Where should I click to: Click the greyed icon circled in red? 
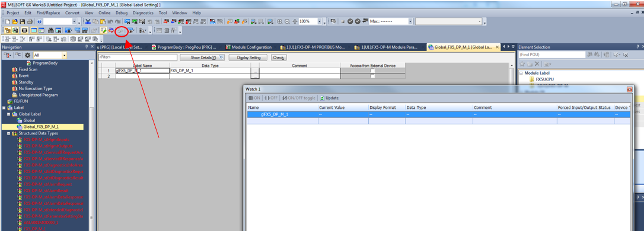120,30
